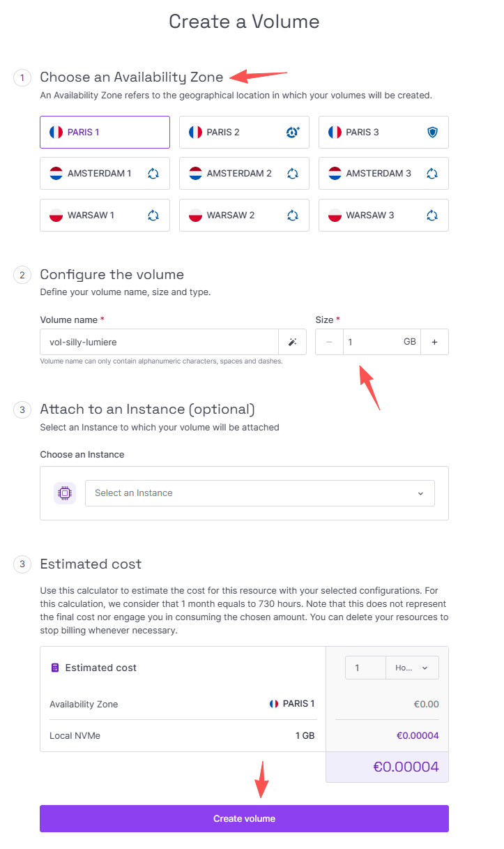
Task: Open the Select an Instance dropdown
Action: [x=259, y=493]
